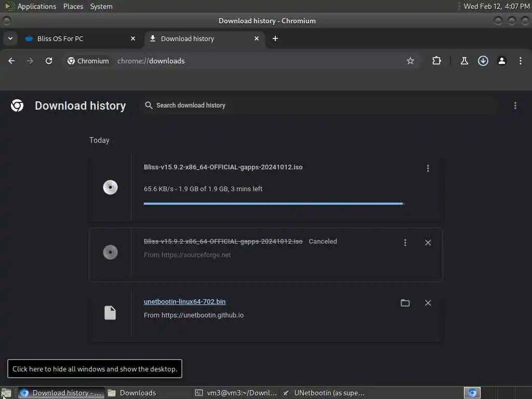Click the window menu button in title bar

point(6,21)
